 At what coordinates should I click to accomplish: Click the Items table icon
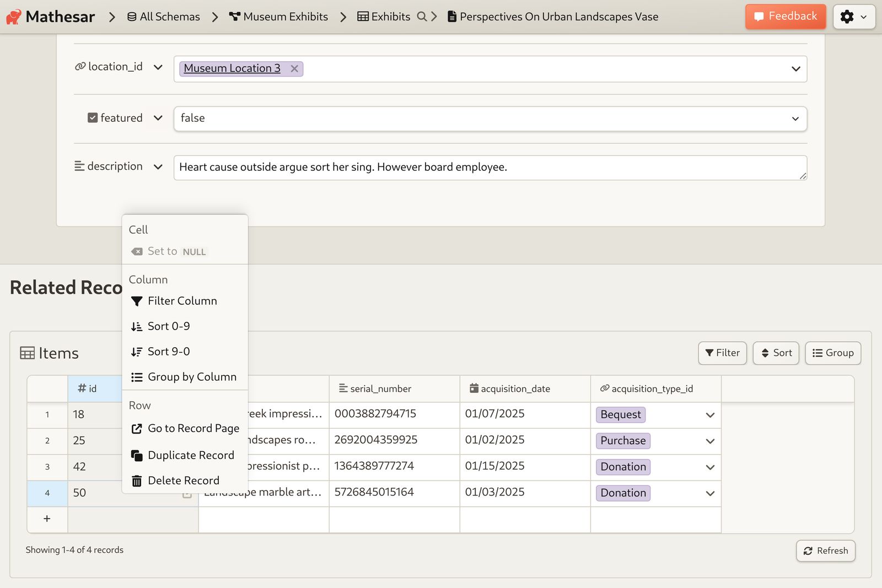pyautogui.click(x=27, y=353)
